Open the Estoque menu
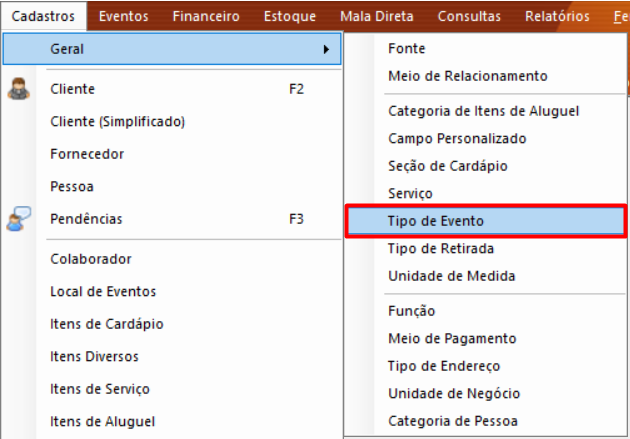This screenshot has height=439, width=630. pos(290,16)
